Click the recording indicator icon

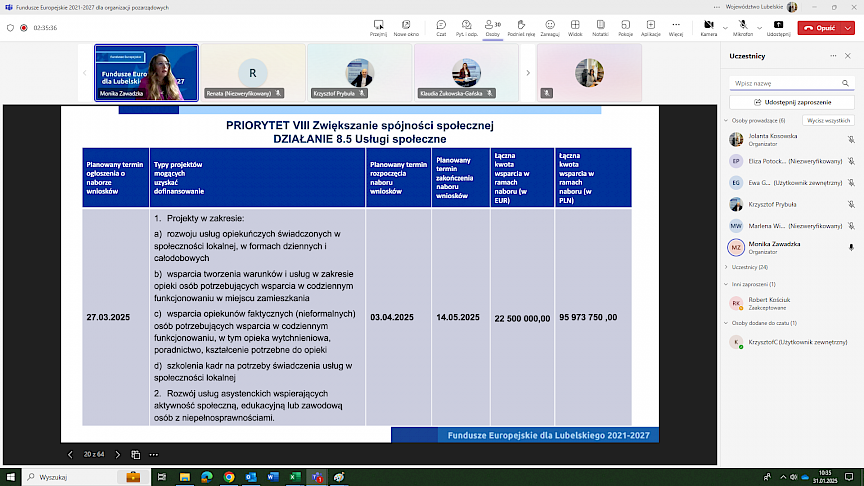click(x=24, y=28)
